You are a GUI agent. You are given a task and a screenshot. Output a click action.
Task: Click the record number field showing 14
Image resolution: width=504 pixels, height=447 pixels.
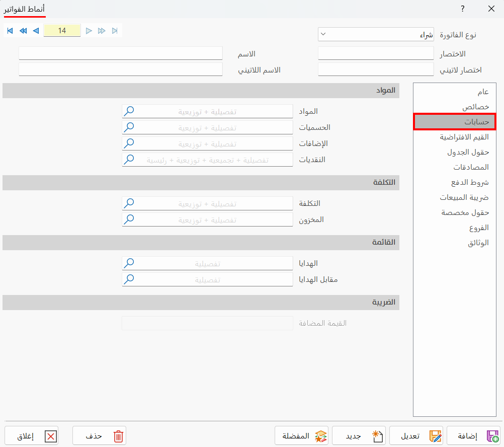[x=62, y=31]
